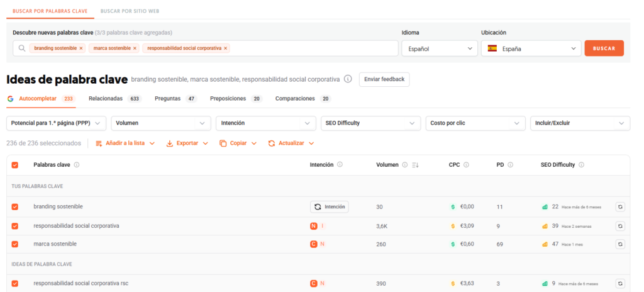Open the 'Buscar por sitio web' tab
The height and width of the screenshot is (292, 644).
pyautogui.click(x=128, y=12)
